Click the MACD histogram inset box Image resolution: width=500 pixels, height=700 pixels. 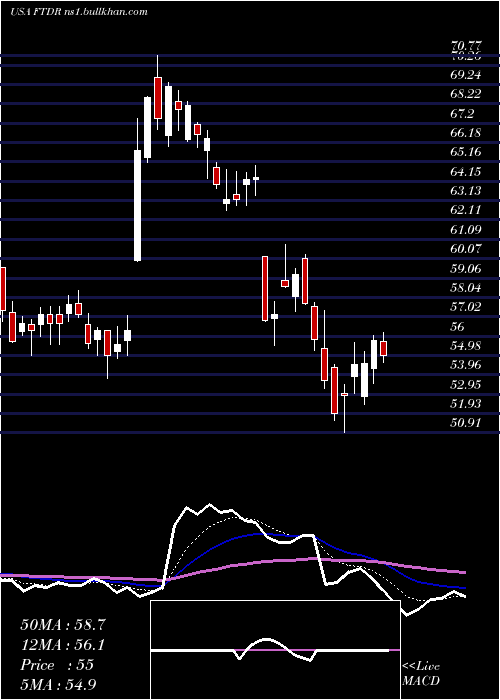point(275,650)
